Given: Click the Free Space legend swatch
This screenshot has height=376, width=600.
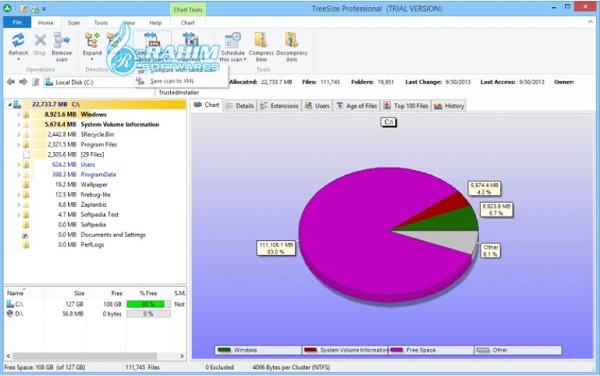Looking at the screenshot, I should [397, 350].
